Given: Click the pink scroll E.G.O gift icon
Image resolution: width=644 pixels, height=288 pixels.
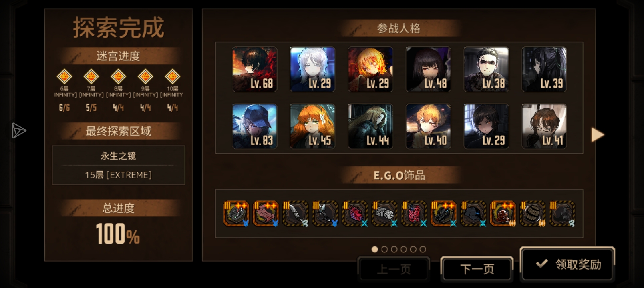Looking at the screenshot, I should (266, 214).
